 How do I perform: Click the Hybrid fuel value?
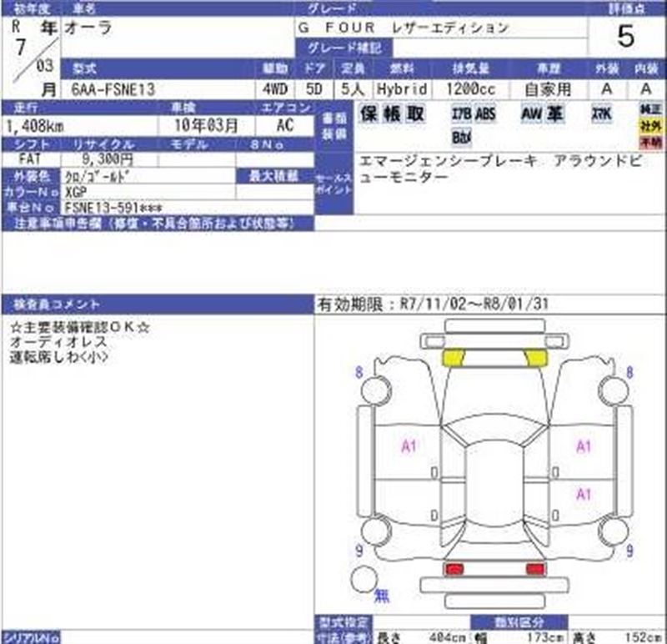pyautogui.click(x=402, y=89)
